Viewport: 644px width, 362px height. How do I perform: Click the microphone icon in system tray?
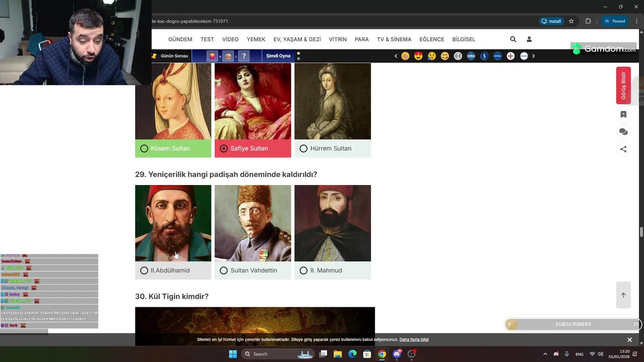tap(567, 354)
